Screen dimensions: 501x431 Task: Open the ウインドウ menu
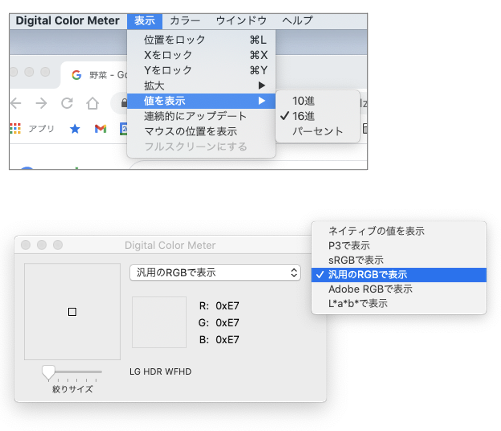click(241, 21)
